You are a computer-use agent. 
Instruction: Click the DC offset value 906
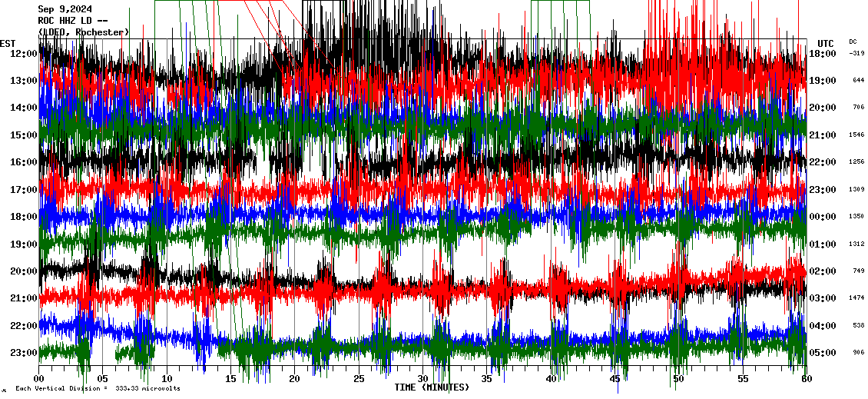pyautogui.click(x=858, y=353)
